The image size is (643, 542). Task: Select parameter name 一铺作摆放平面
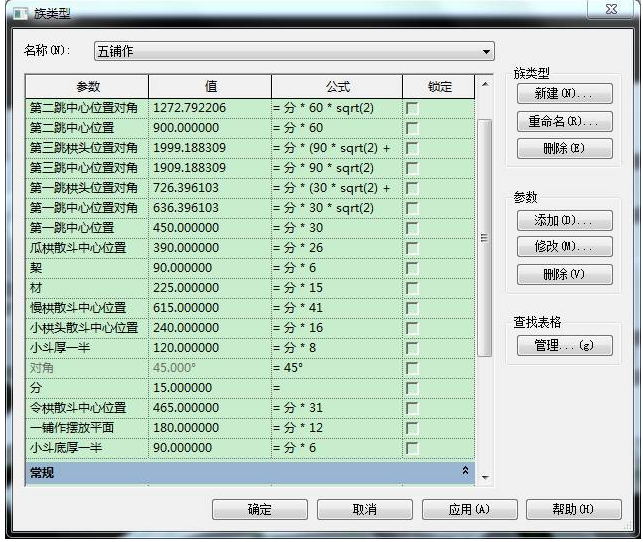tap(87, 428)
